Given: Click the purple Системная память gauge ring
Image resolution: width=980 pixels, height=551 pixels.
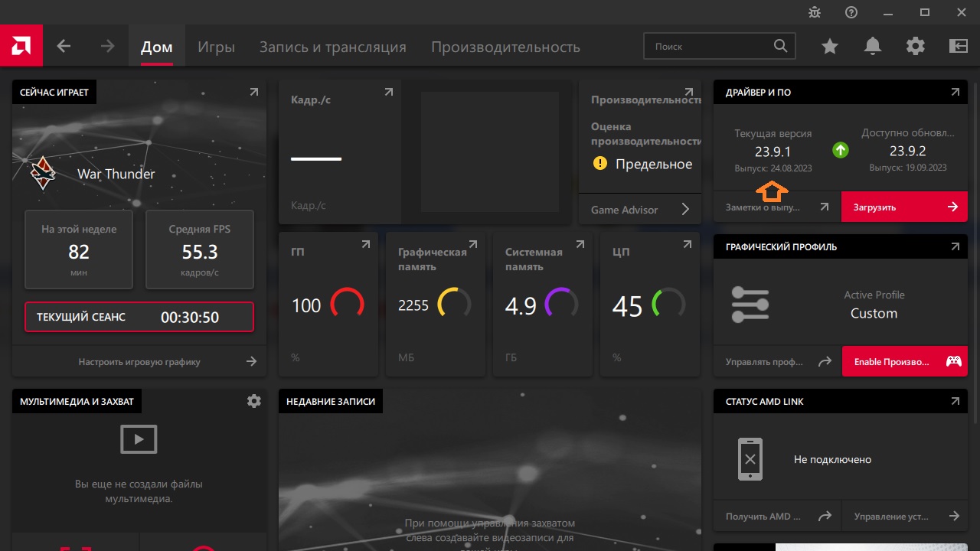Looking at the screenshot, I should 562,305.
